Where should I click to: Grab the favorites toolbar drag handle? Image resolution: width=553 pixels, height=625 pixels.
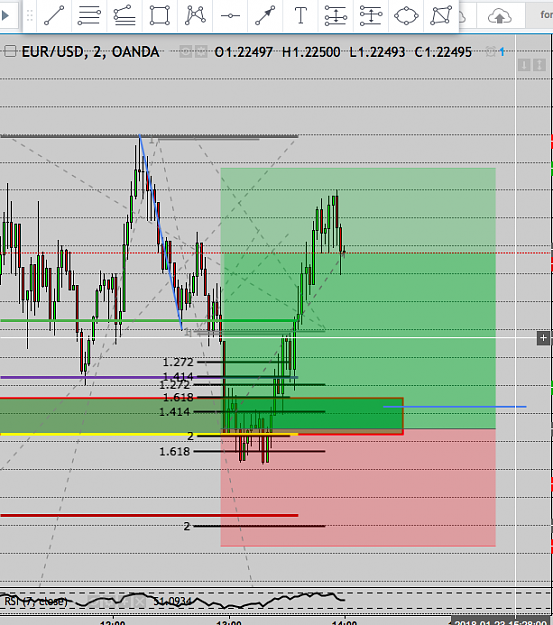[x=30, y=16]
